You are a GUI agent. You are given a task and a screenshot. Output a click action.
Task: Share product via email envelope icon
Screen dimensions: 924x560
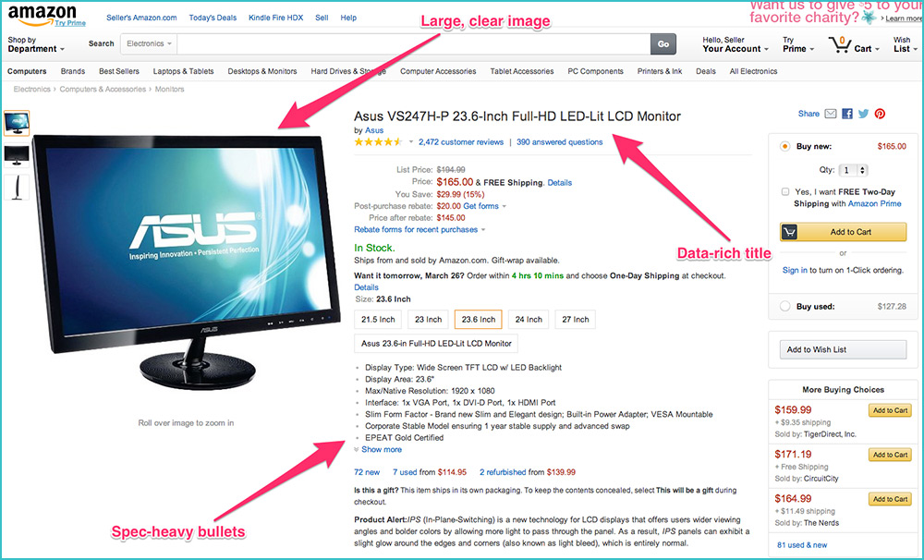[831, 114]
